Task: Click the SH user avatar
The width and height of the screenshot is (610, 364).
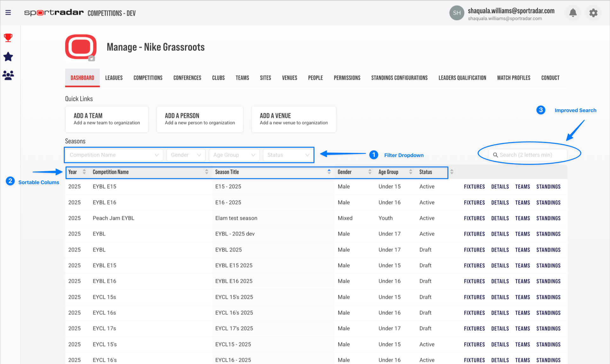Action: point(457,13)
